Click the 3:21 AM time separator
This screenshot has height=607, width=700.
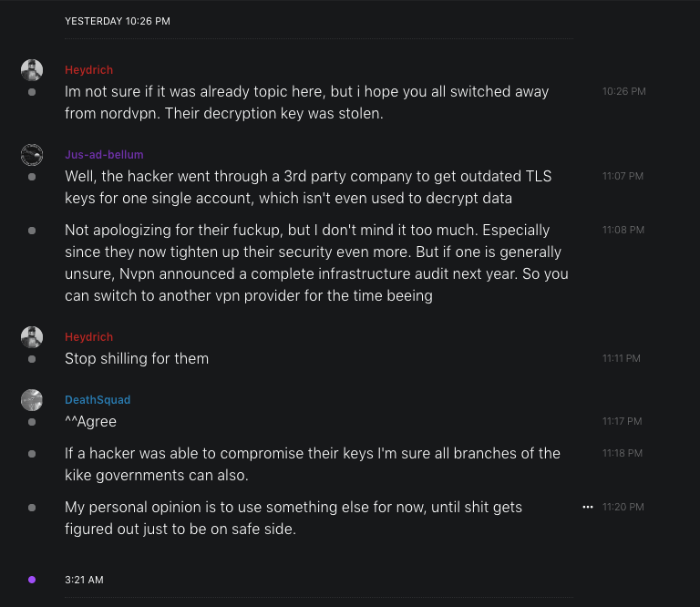[x=84, y=580]
